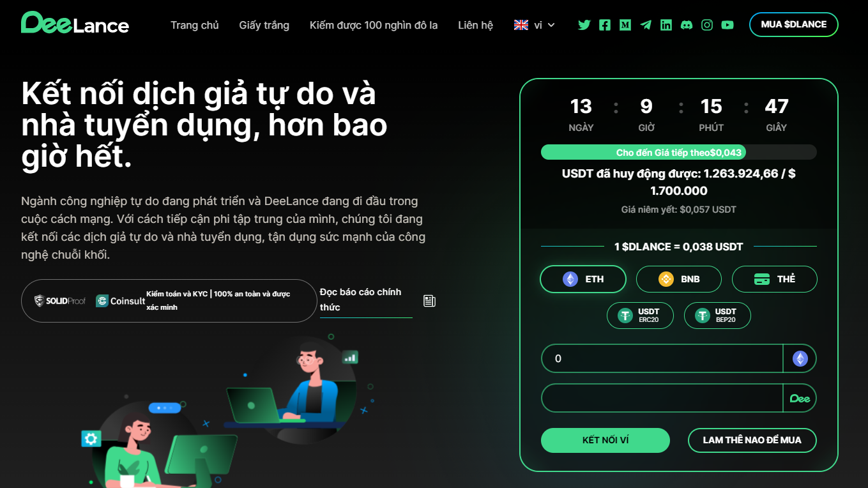Expand the vi language dropdown

point(535,25)
